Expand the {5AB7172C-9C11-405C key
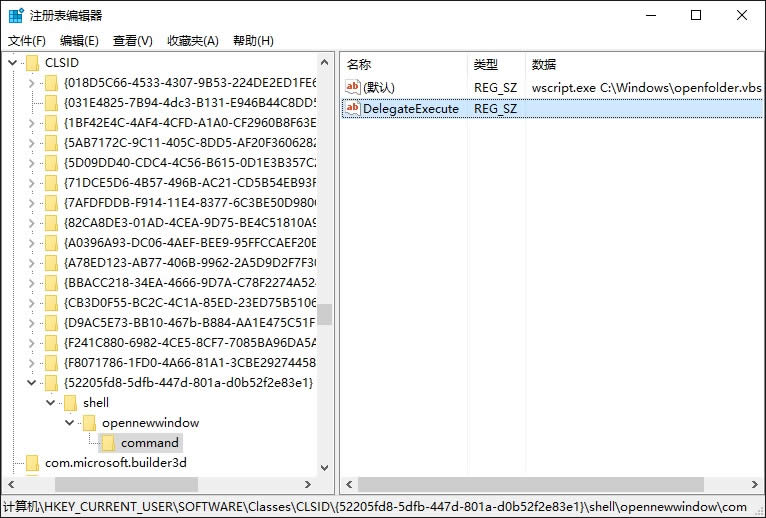 tap(32, 143)
